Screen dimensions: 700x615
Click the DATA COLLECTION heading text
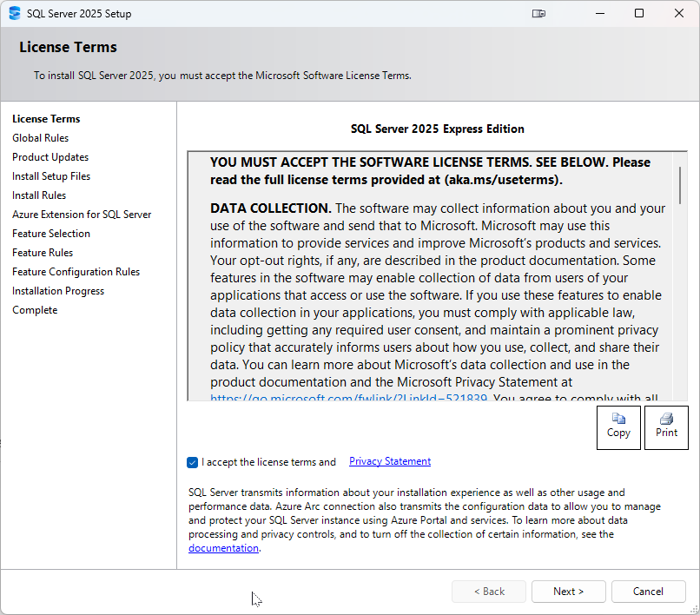271,208
